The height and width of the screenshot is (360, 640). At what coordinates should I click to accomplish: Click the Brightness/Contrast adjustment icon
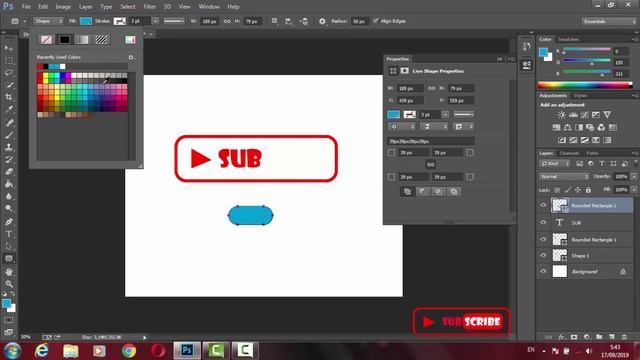562,115
